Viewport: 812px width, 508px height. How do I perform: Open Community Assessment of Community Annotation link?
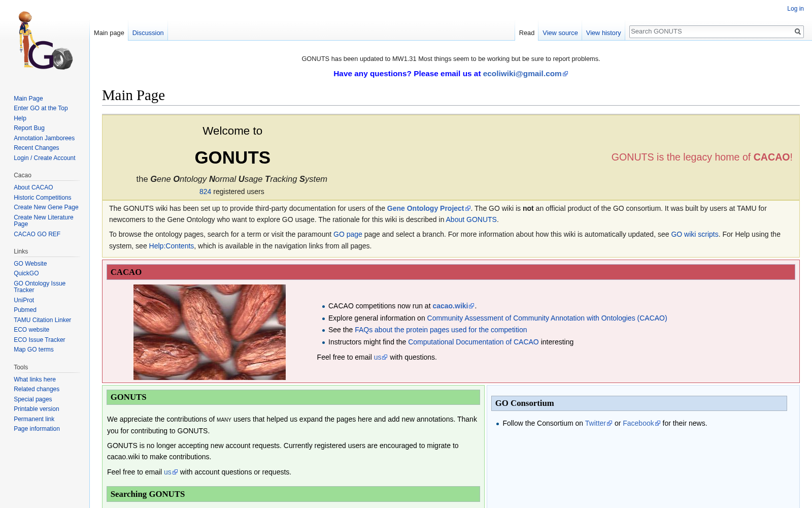[x=547, y=318]
